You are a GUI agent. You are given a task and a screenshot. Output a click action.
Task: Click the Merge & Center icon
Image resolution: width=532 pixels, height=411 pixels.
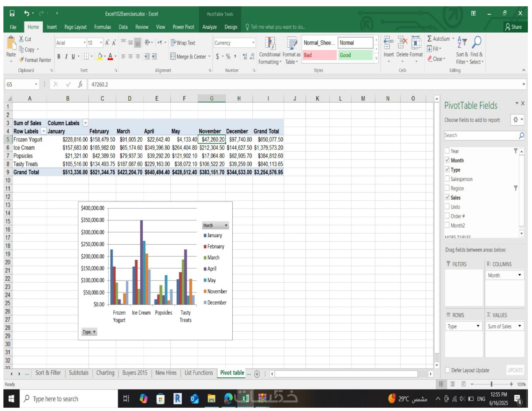tap(173, 57)
